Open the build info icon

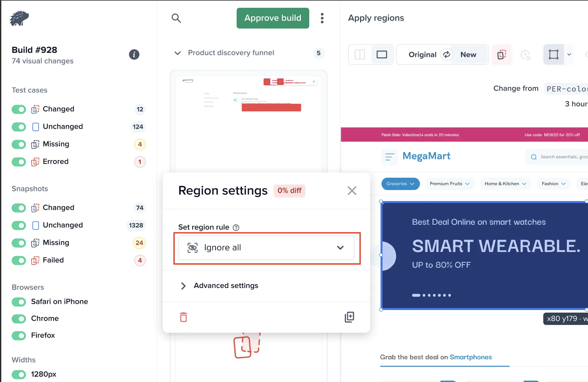134,54
